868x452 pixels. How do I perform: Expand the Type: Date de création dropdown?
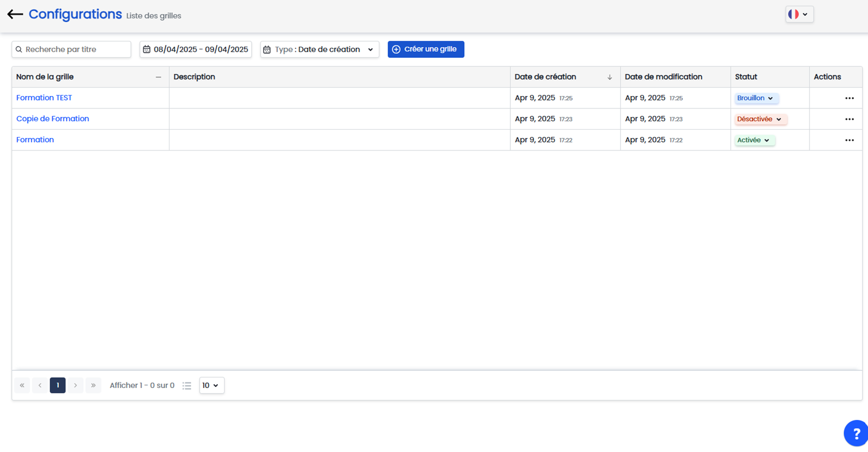319,49
